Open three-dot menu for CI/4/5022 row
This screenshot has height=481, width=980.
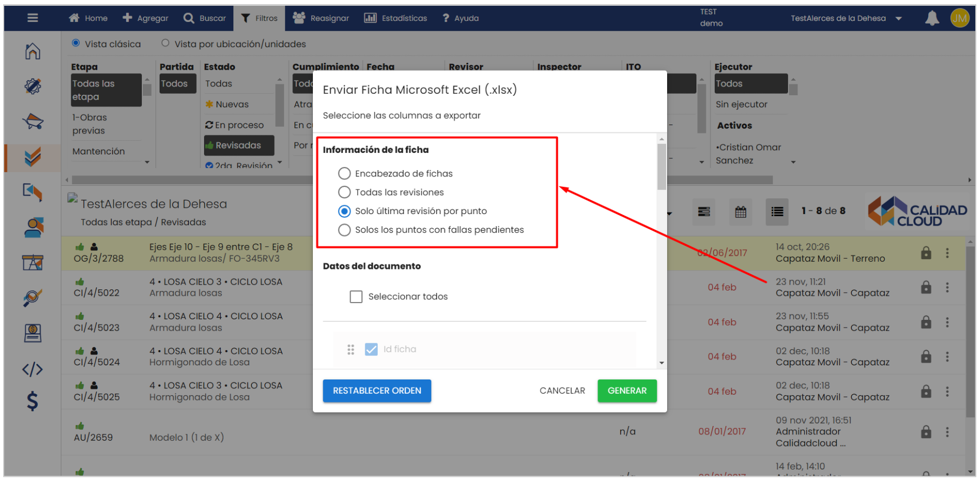pos(947,288)
